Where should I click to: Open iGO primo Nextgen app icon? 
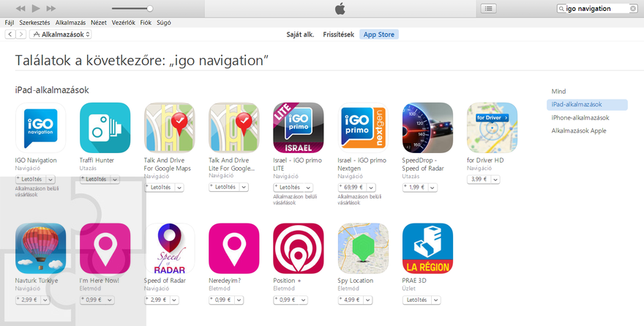[x=363, y=128]
